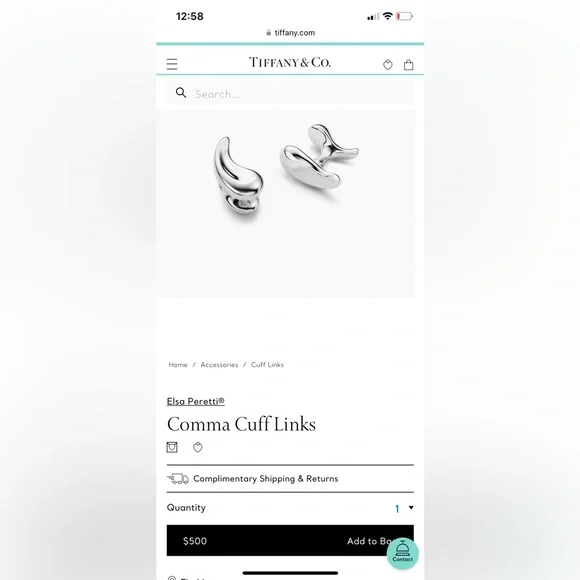Open the hamburger navigation menu
Viewport: 580px width, 580px height.
tap(172, 64)
